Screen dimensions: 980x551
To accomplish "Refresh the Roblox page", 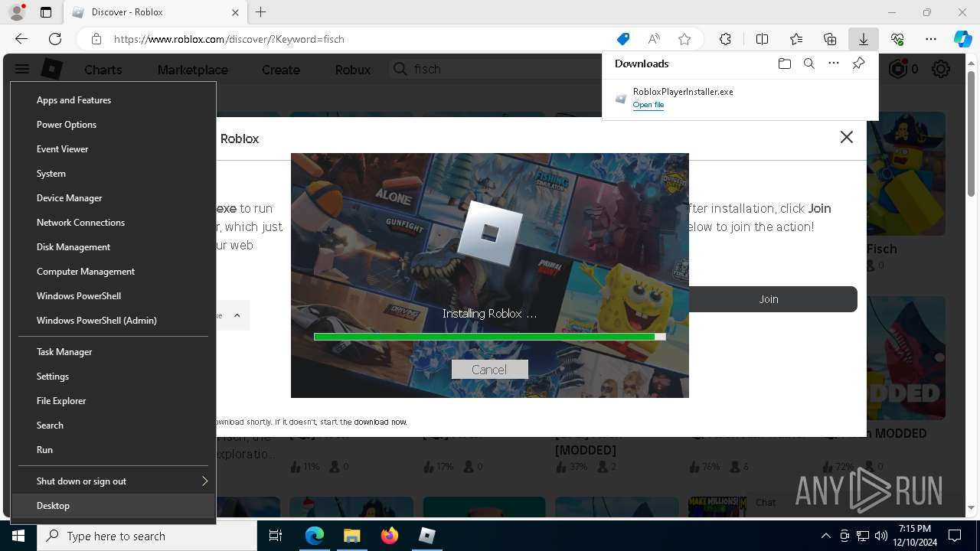I will [x=55, y=39].
